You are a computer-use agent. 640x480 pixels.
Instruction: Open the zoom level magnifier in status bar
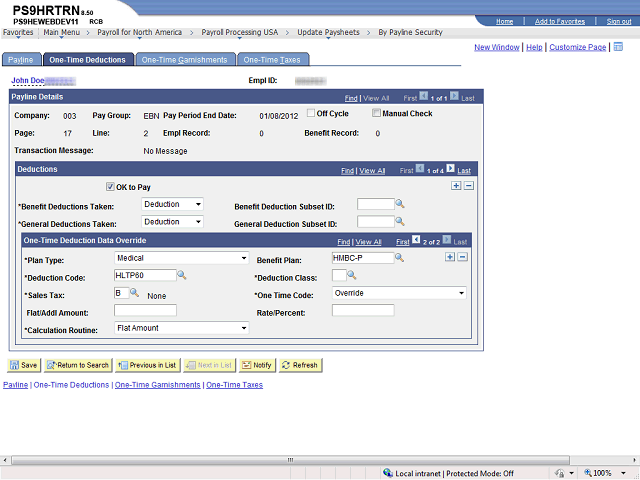(588, 473)
